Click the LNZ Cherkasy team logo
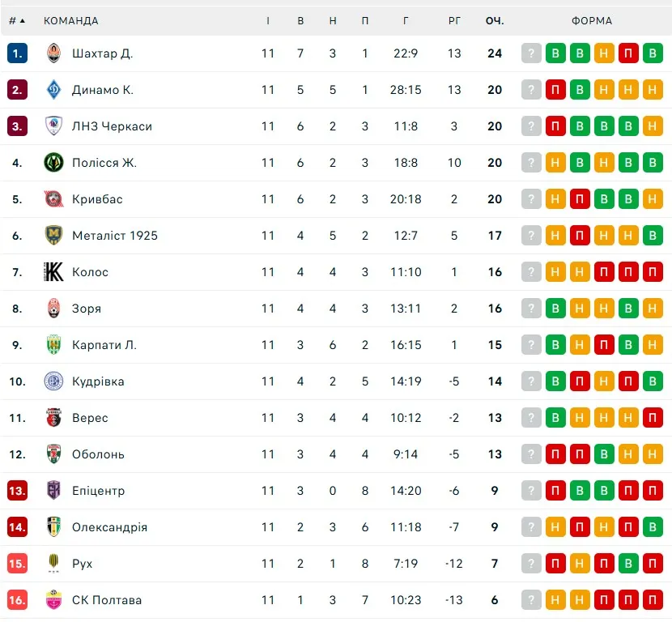This screenshot has width=672, height=622. tap(53, 126)
